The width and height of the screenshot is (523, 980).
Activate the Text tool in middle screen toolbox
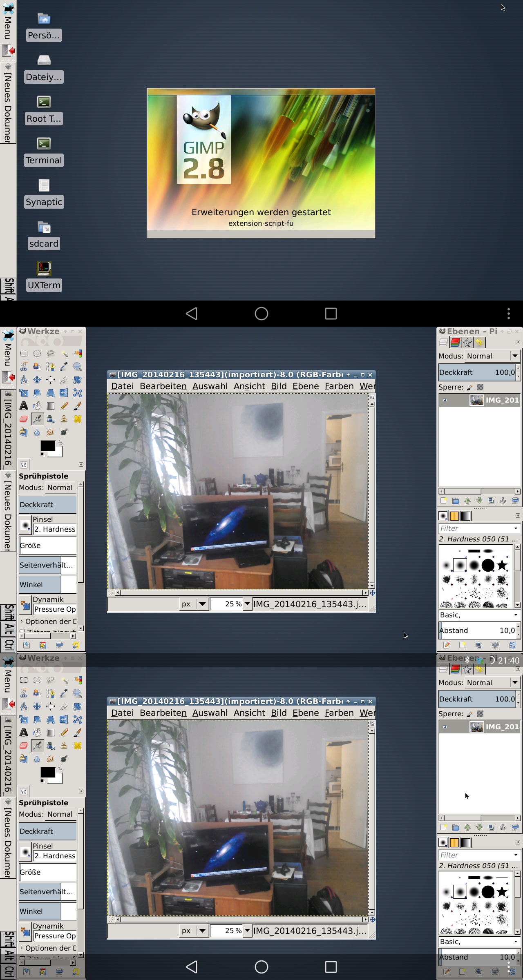click(24, 406)
